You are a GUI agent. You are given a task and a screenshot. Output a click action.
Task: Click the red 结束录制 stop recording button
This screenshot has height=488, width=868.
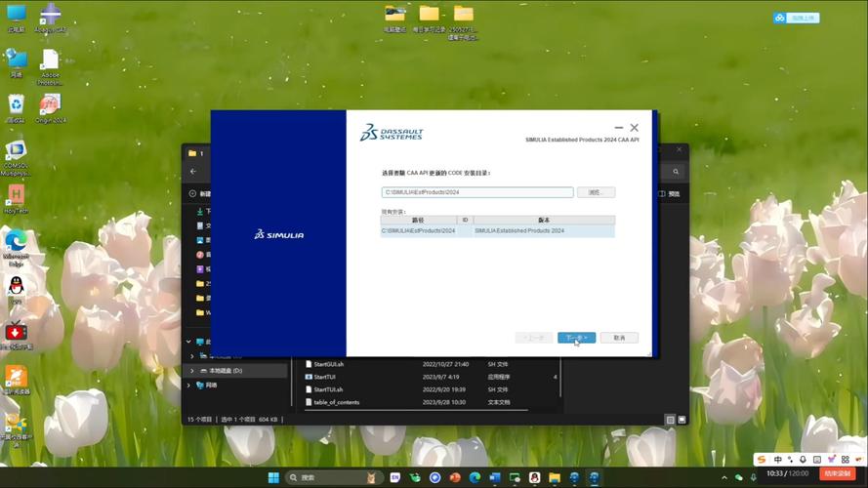[x=837, y=473]
